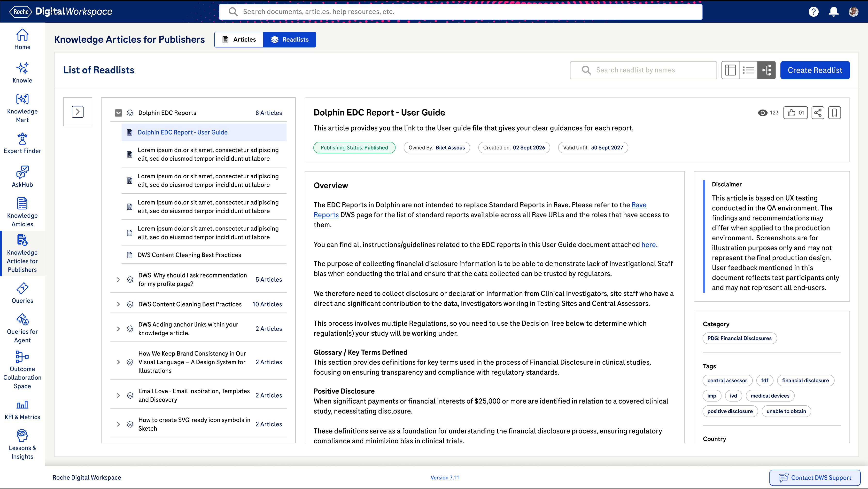Select the Readlists tab
Viewport: 868px width, 489px height.
point(289,39)
